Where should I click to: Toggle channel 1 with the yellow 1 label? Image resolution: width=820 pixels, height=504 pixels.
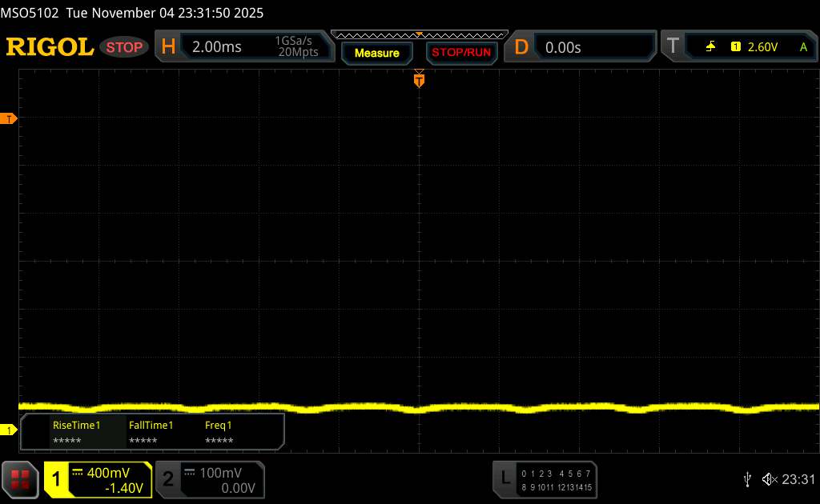[57, 479]
